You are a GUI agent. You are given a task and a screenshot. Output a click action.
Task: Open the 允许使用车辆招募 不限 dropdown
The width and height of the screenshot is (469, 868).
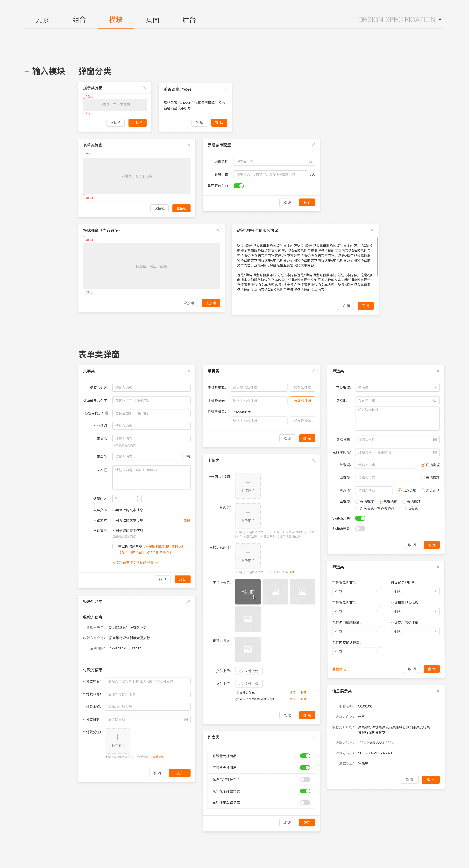coord(356,631)
